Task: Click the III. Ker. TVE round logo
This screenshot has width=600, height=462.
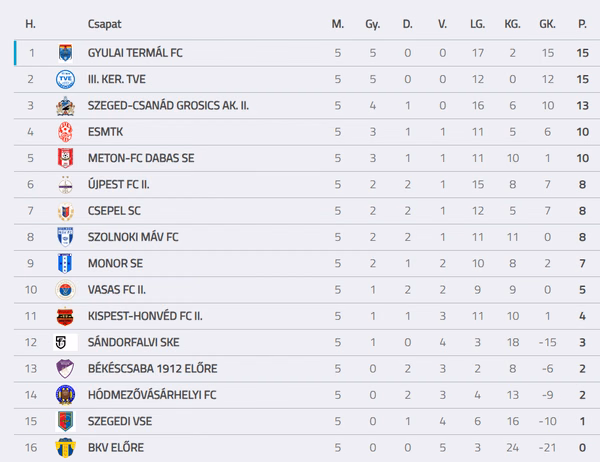Action: 65,79
